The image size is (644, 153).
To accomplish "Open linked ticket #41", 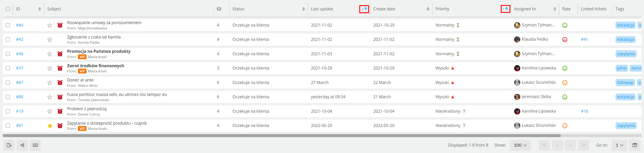I will [x=585, y=39].
